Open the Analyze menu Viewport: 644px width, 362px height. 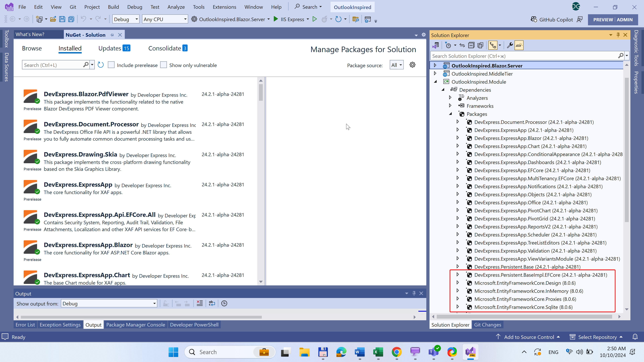point(176,7)
